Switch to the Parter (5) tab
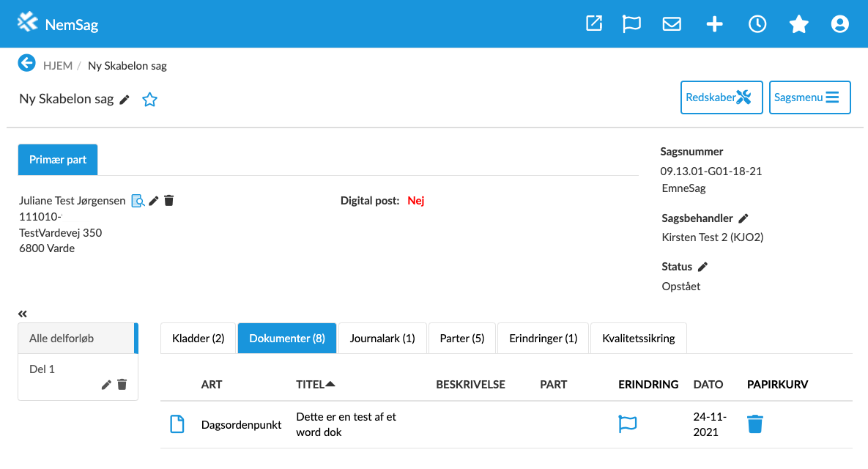The width and height of the screenshot is (868, 469). pyautogui.click(x=462, y=339)
